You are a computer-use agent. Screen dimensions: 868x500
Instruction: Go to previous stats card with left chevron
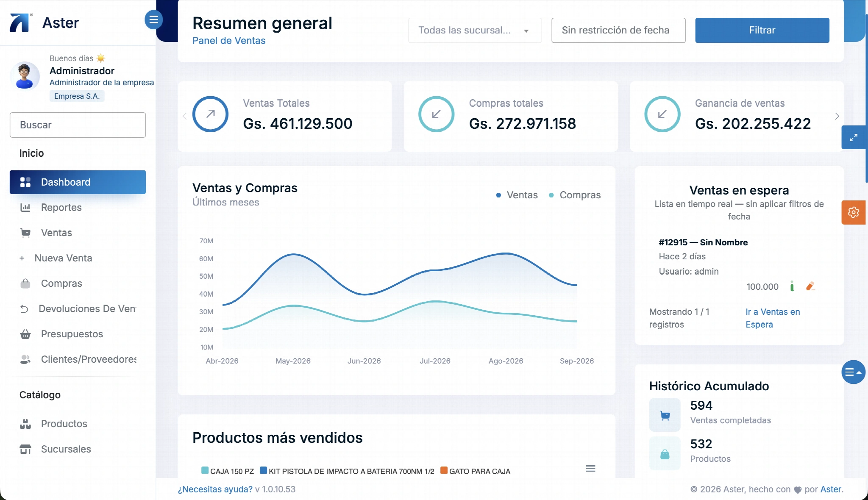[184, 116]
